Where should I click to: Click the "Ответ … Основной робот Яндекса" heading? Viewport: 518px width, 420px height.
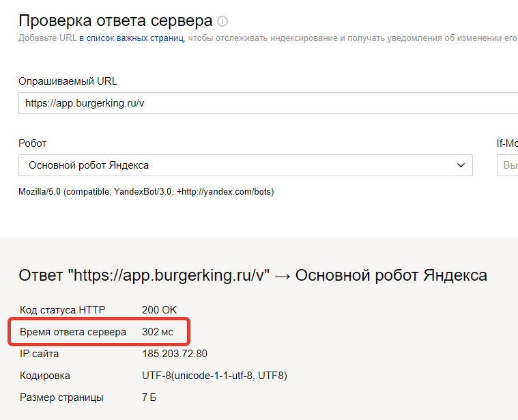click(x=253, y=275)
